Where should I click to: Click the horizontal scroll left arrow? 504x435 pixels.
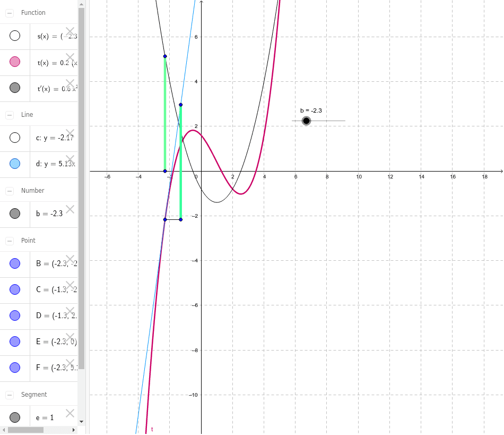click(x=4, y=430)
